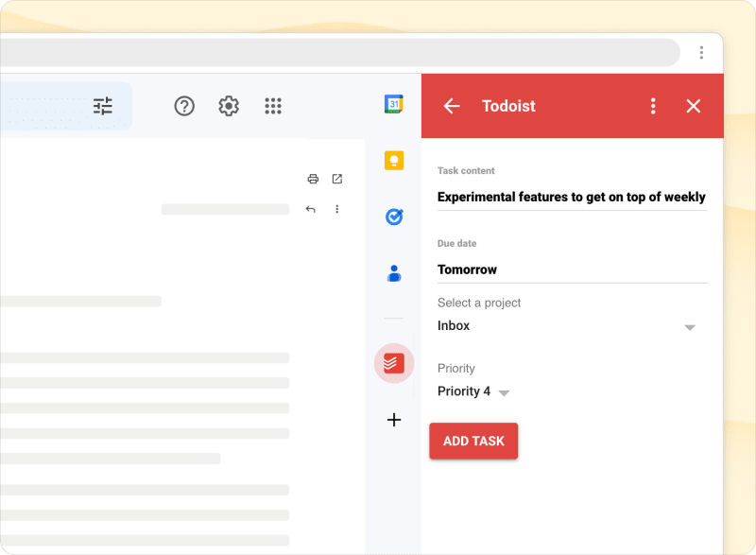Add a new add-on with the plus icon
The image size is (756, 555).
coord(394,420)
